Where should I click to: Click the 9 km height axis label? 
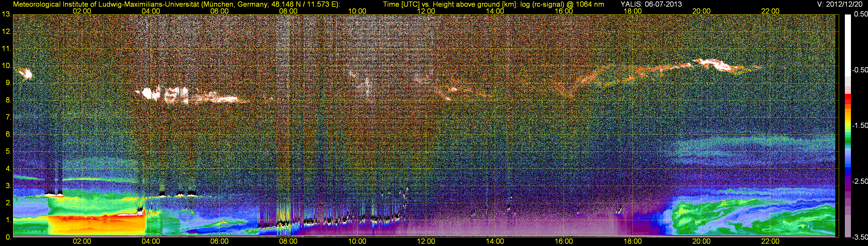[8, 83]
